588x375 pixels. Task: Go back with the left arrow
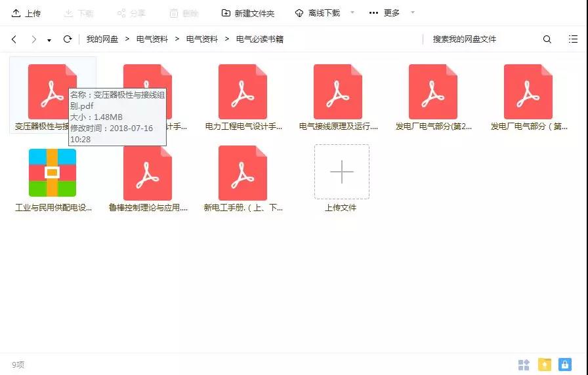point(14,39)
